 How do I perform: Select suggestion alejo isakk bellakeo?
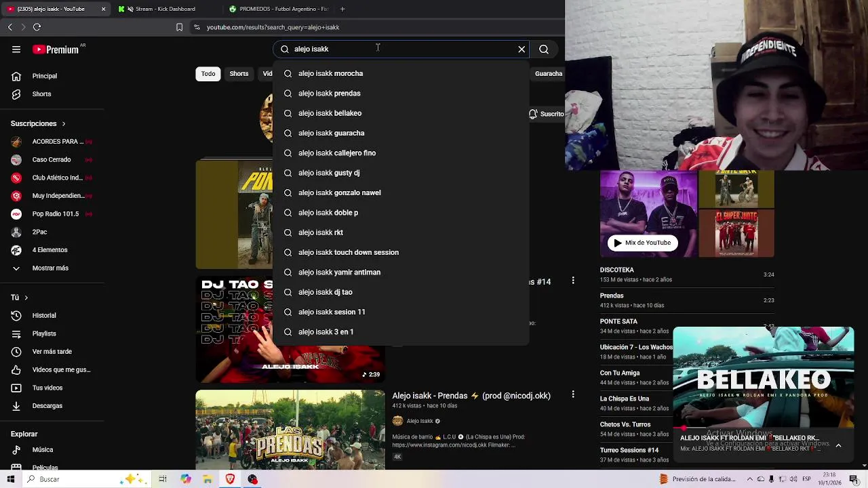pos(401,113)
